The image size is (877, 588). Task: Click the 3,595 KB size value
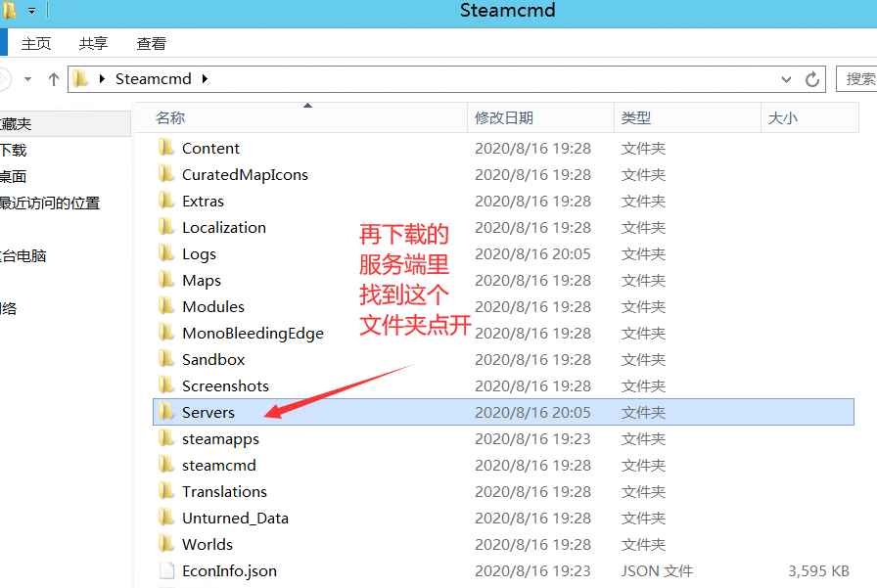[819, 570]
